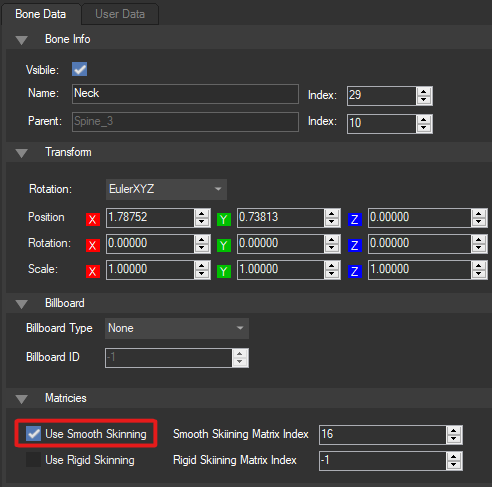Open the Billboard Type dropdown

[x=177, y=328]
